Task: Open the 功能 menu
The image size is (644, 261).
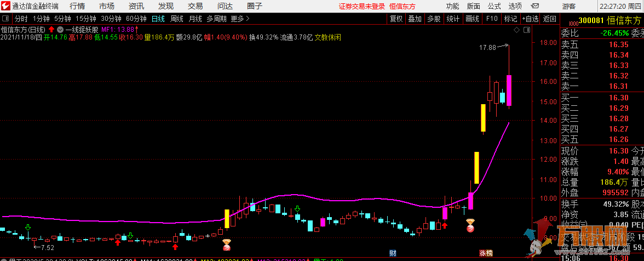Action: [x=452, y=6]
